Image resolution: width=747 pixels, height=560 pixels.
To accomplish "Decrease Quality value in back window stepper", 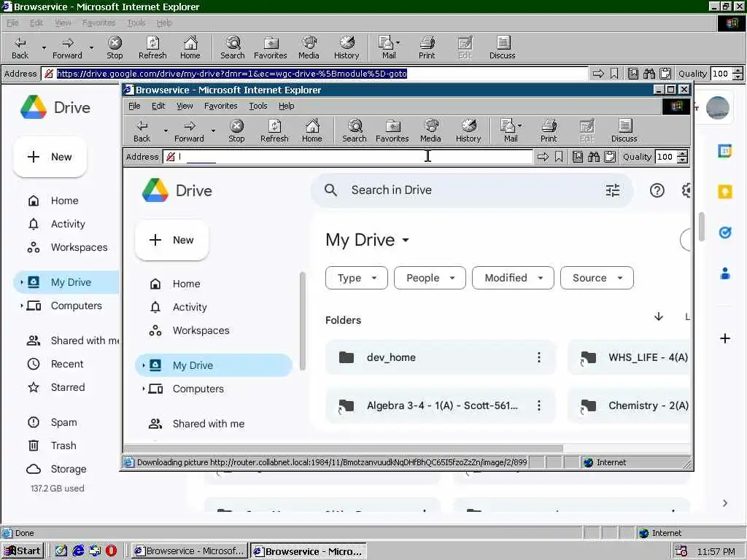I will point(738,77).
